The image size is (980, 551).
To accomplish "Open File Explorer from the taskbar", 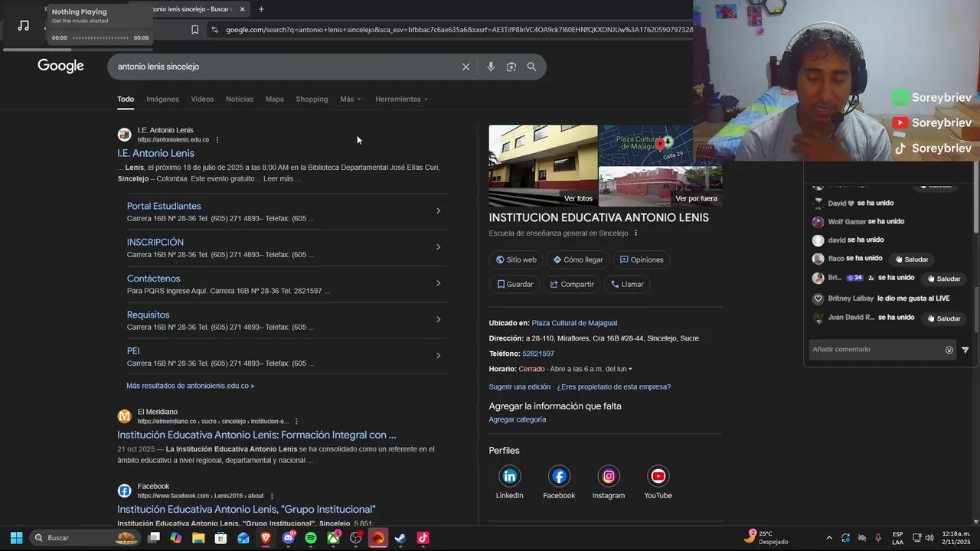I will click(198, 538).
